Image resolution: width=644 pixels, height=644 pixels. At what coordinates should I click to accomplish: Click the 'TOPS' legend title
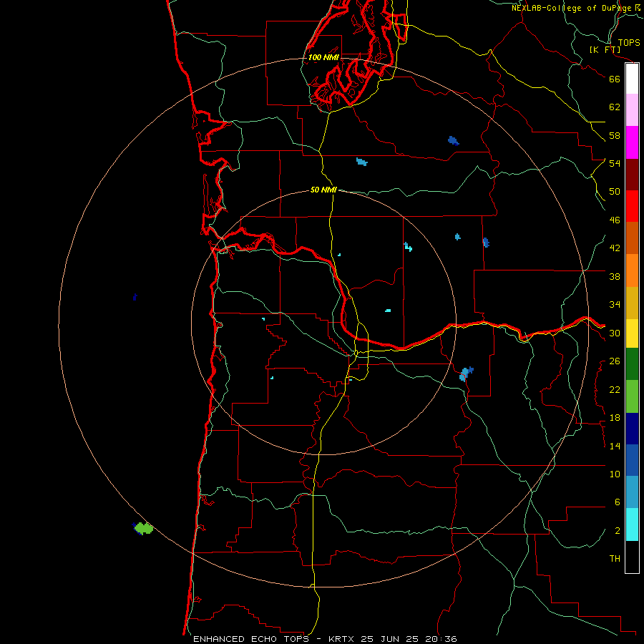(x=629, y=43)
